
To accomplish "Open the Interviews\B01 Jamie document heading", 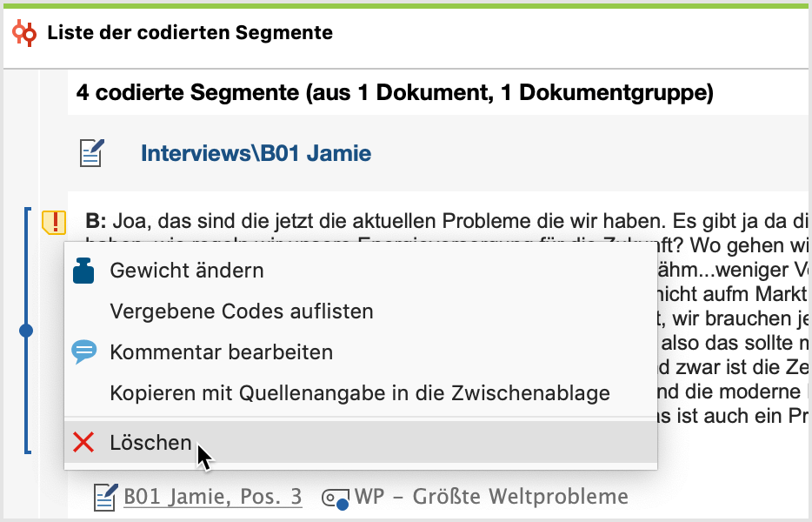I will [256, 153].
